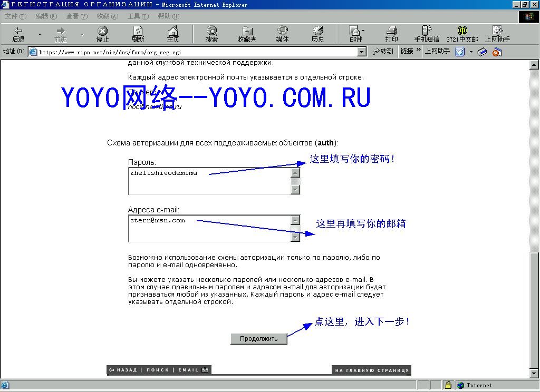Click into the Адреса e-mail text area
This screenshot has width=540, height=392.
coord(210,229)
